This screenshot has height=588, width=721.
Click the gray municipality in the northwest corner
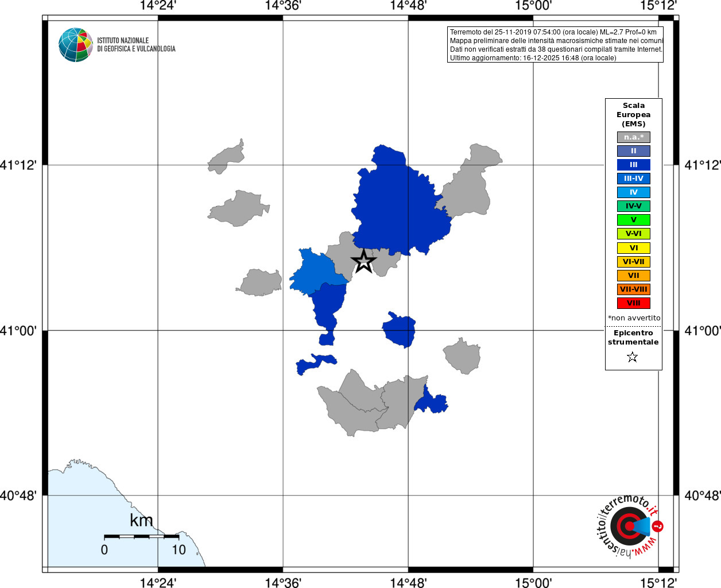(226, 157)
